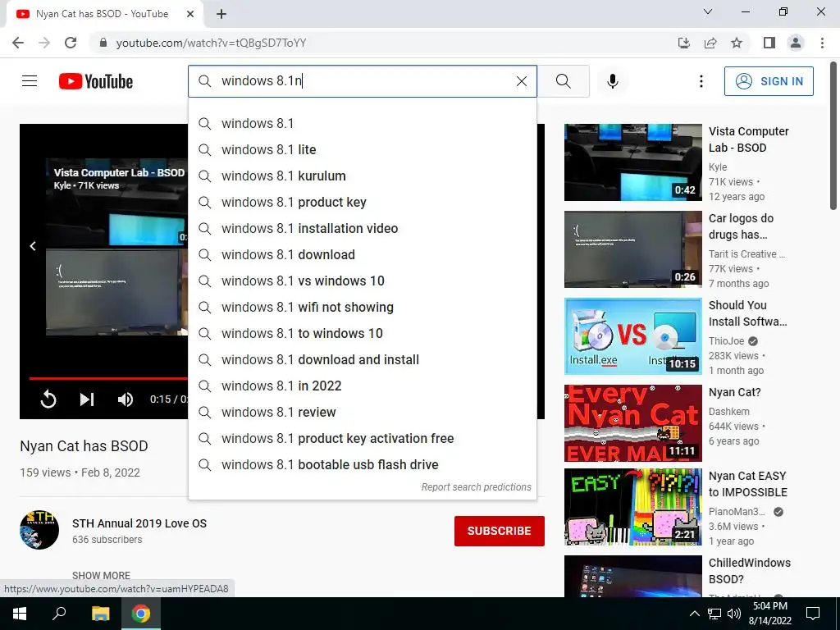Close the 'Nyan Cat has BSOD' tab
Viewport: 840px width, 630px height.
pos(190,14)
